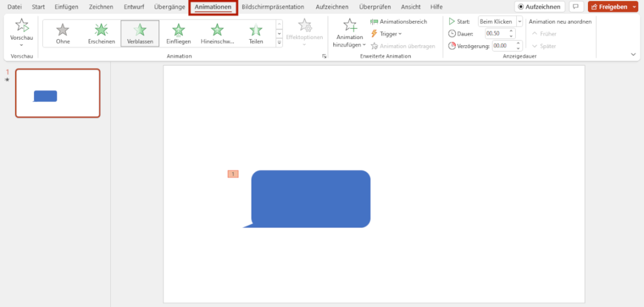Switch to the Zeichnen tab
This screenshot has width=644, height=307.
101,7
